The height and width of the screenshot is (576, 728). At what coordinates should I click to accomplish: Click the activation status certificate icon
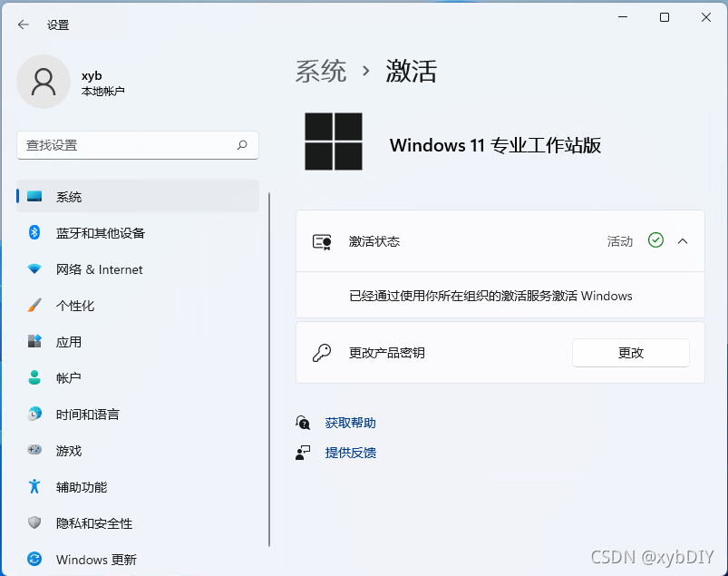point(322,241)
